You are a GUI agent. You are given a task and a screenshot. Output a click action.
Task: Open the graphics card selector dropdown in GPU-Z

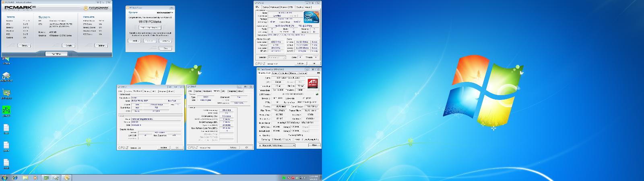[276, 145]
